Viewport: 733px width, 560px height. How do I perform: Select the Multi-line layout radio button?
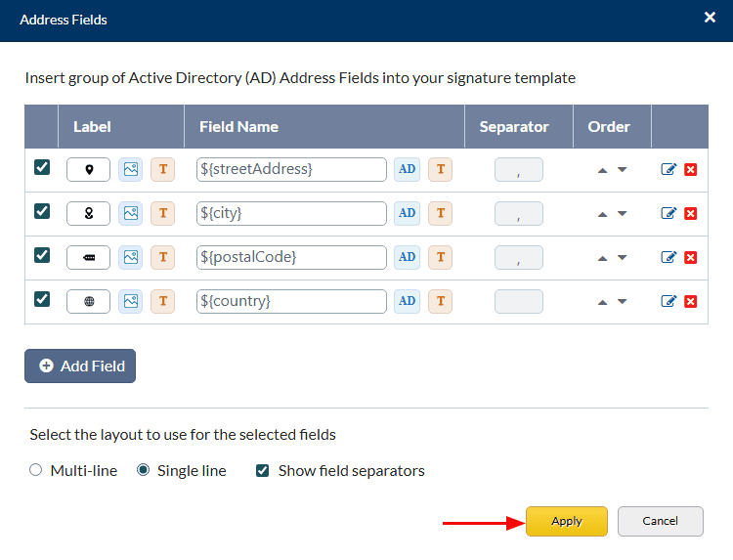click(36, 470)
